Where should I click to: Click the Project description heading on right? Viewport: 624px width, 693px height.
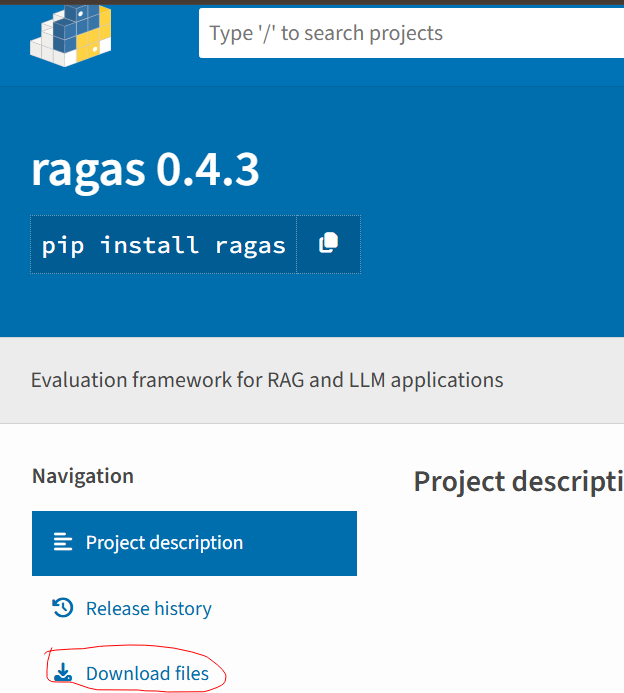[x=519, y=482]
